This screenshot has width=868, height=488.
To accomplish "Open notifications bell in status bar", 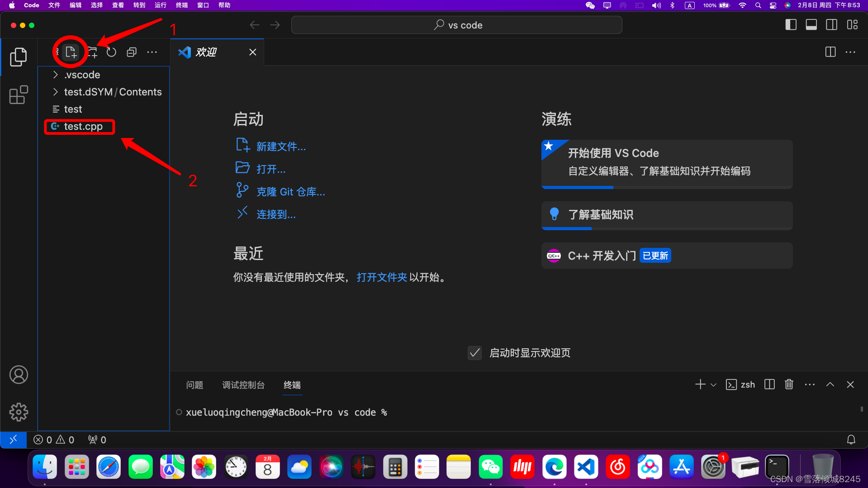I will pyautogui.click(x=851, y=440).
